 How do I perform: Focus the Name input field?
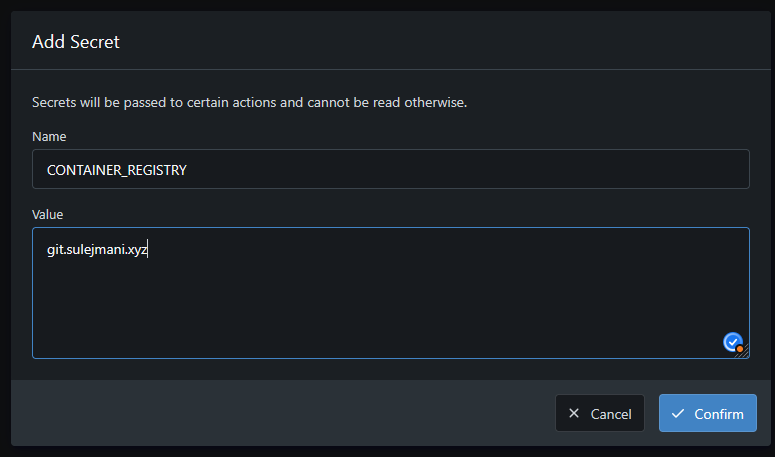coord(390,169)
